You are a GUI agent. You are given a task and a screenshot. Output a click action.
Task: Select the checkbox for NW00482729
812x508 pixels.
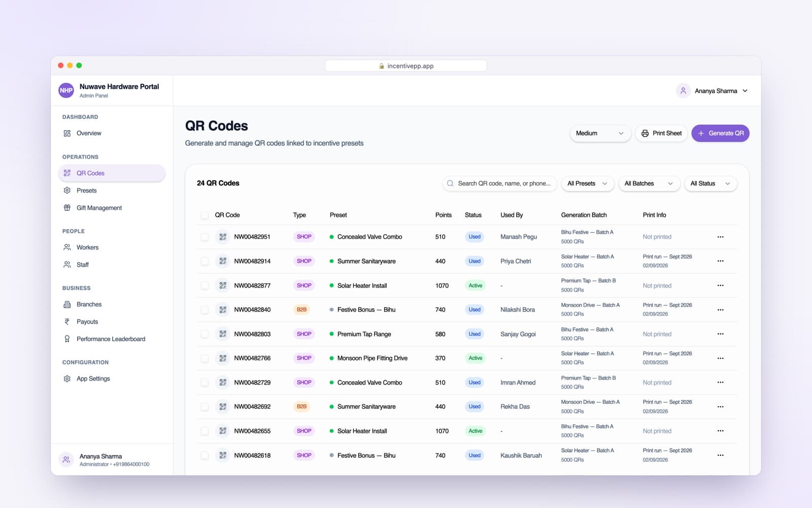pos(205,383)
